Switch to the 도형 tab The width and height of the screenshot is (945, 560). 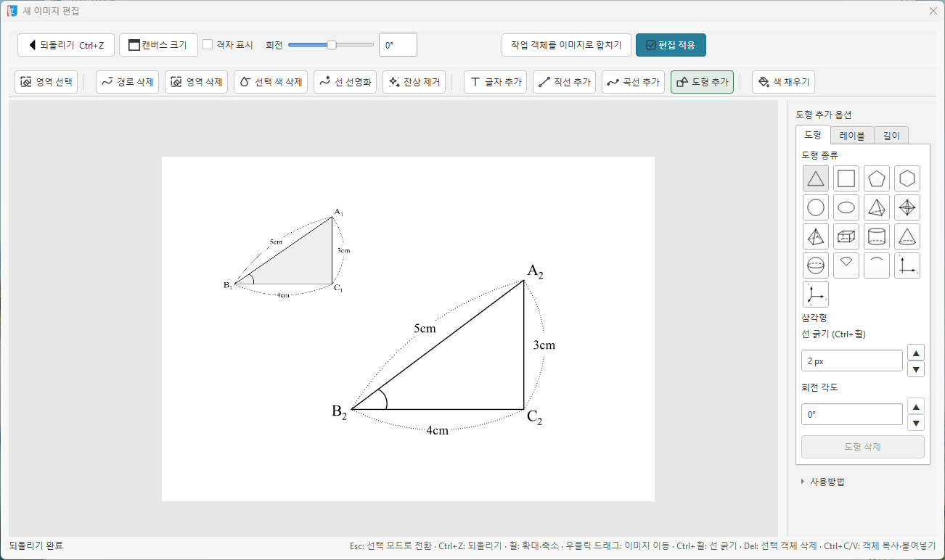coord(813,135)
